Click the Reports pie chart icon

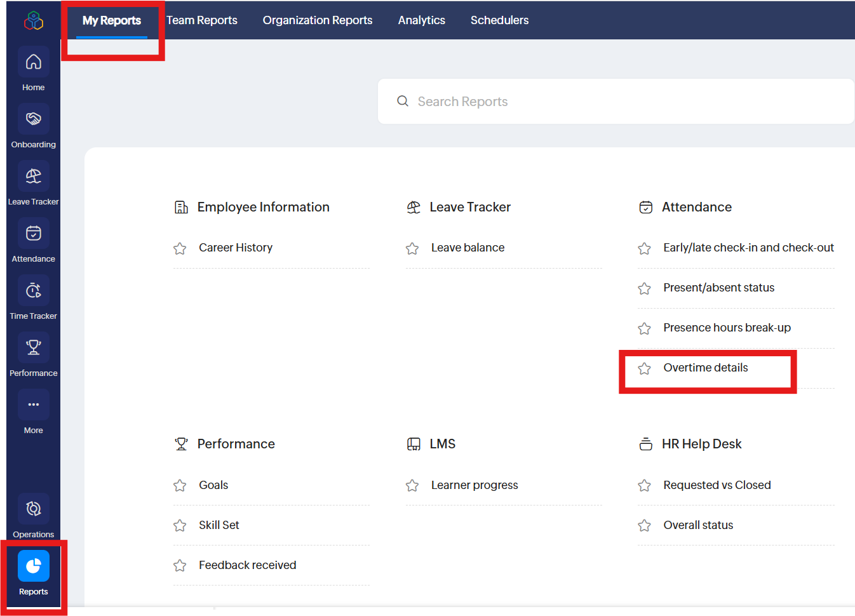33,566
